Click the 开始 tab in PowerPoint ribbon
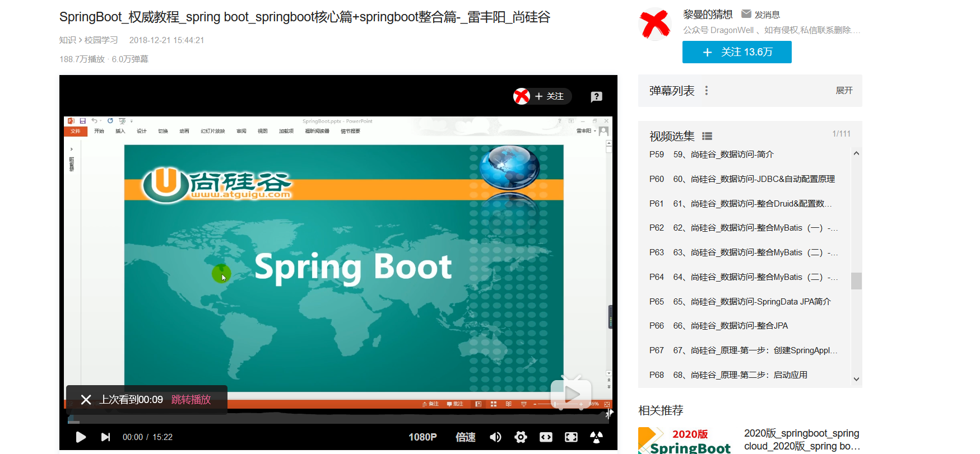Image resolution: width=980 pixels, height=454 pixels. click(x=99, y=131)
